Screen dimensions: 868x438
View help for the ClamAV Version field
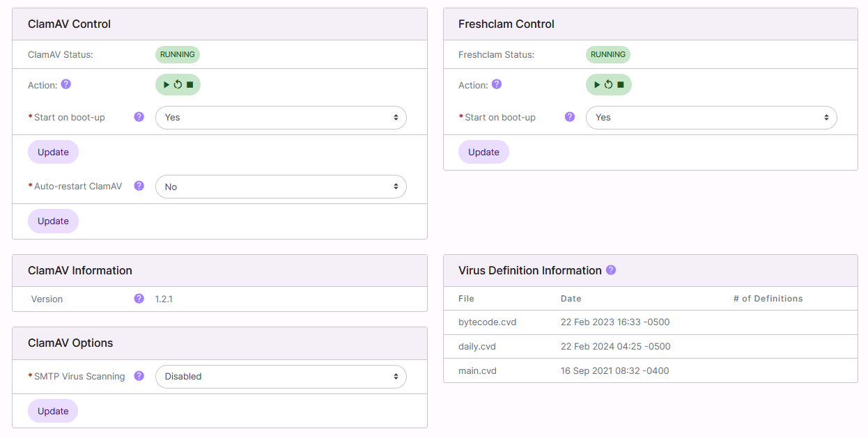139,299
